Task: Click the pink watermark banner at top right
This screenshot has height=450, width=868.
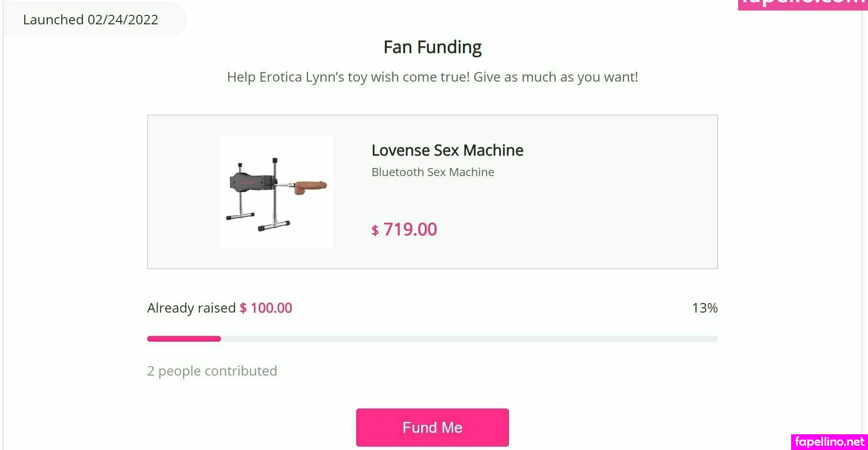Action: (802, 4)
